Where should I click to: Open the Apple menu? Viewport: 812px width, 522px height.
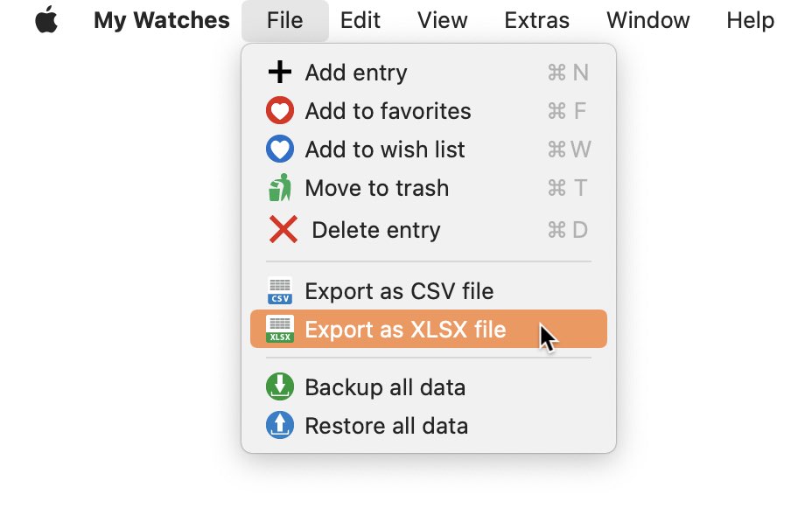46,19
